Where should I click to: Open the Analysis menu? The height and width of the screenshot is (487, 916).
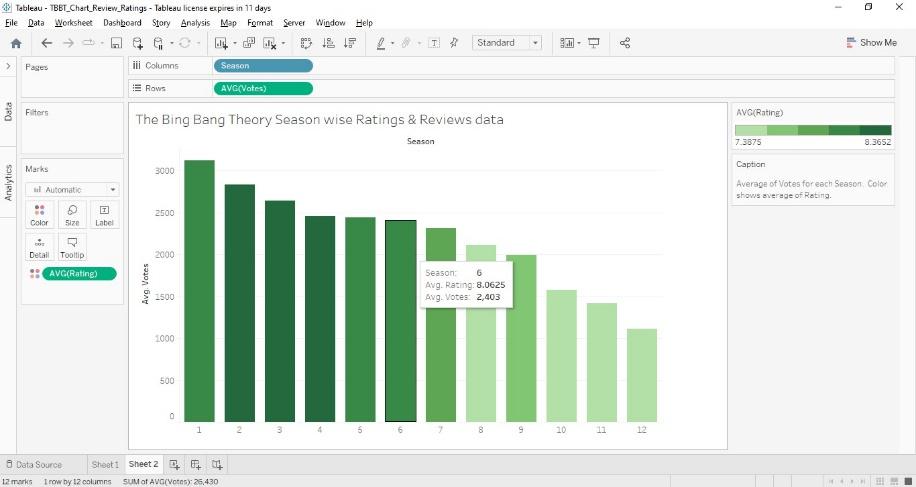195,22
